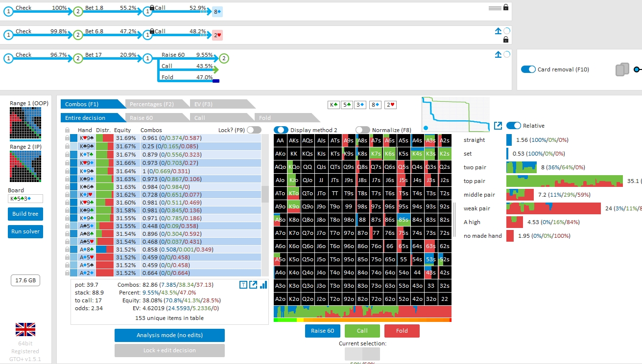The image size is (642, 364).
Task: Click the 2♥ river card in tree
Action: pyautogui.click(x=217, y=35)
